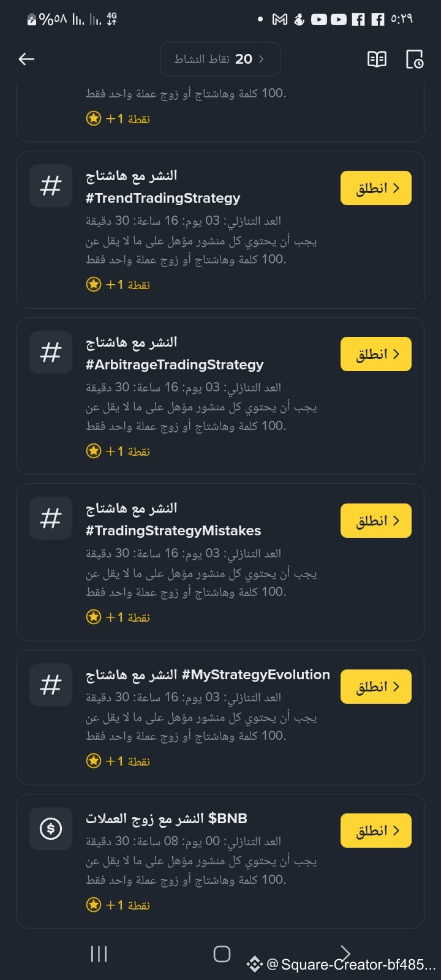Open Android recent apps navigation button

coord(99,954)
